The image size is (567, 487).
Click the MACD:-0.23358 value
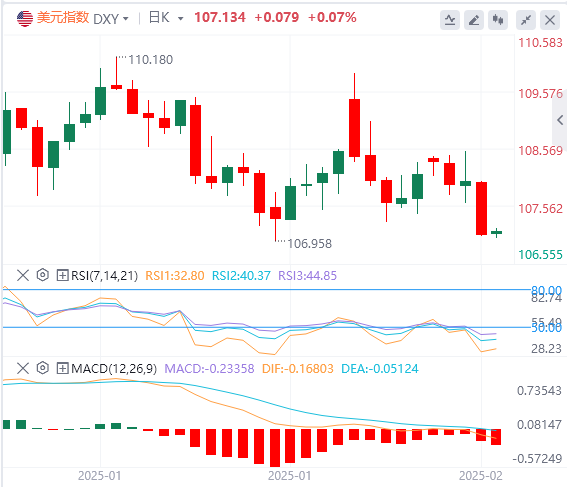click(x=209, y=369)
